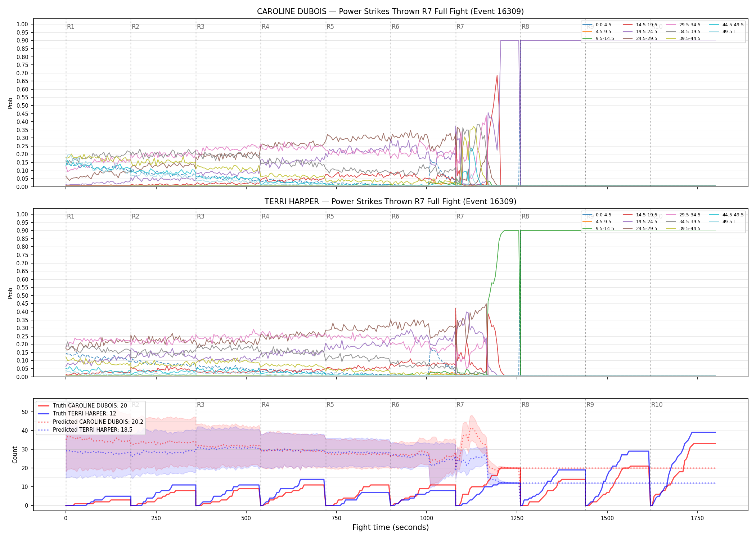
Task: Click the Fight time (seconds) axis label
Action: click(x=391, y=527)
